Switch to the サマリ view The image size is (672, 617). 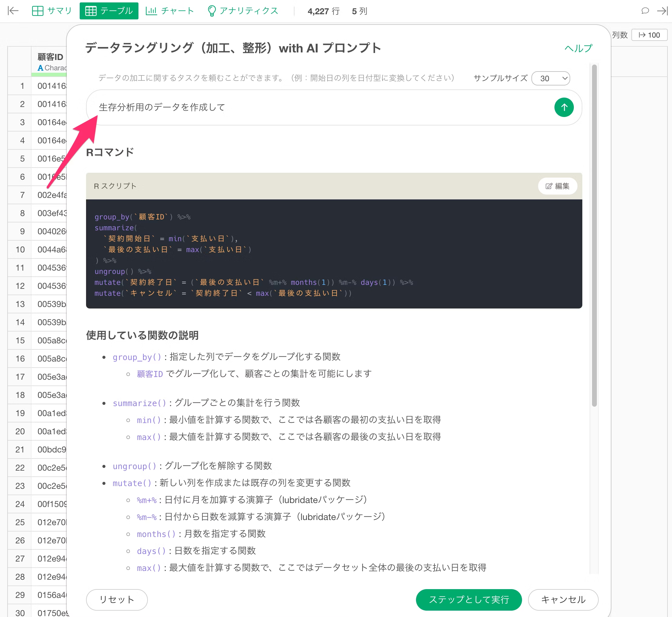(x=52, y=11)
